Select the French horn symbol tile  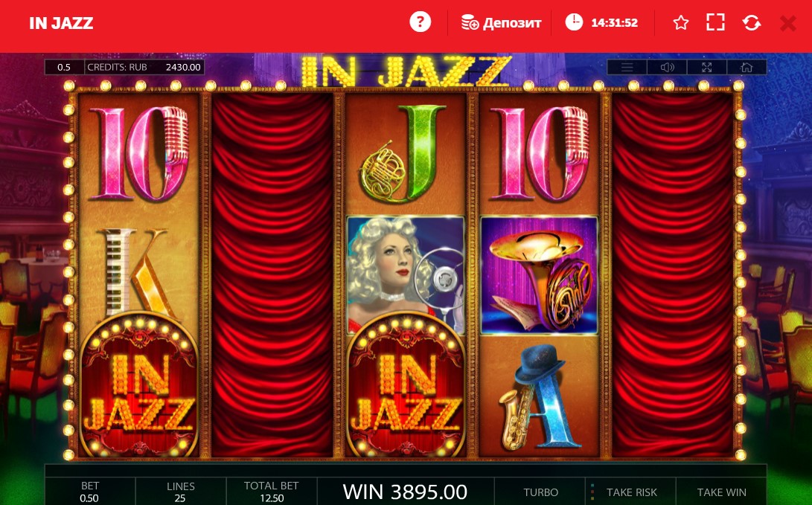pyautogui.click(x=539, y=275)
